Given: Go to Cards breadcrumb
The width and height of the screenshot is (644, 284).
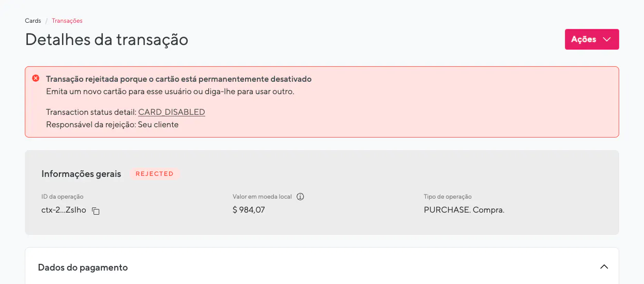Looking at the screenshot, I should 33,21.
